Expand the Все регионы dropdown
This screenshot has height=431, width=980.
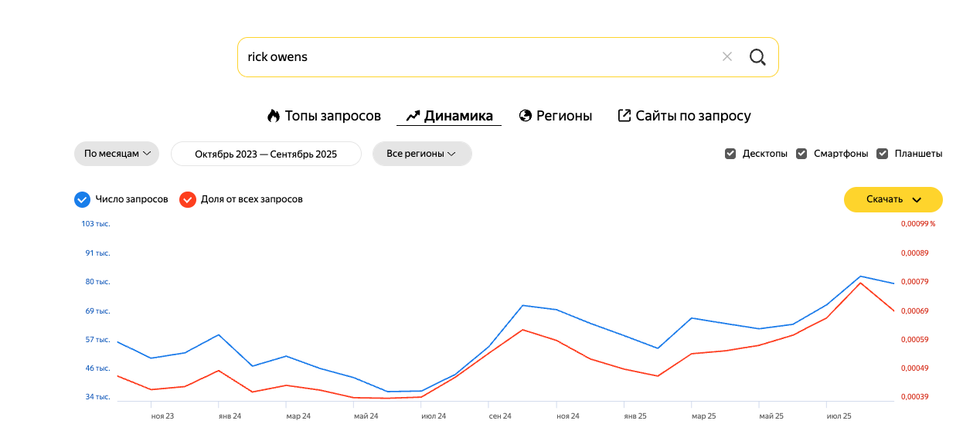point(422,154)
